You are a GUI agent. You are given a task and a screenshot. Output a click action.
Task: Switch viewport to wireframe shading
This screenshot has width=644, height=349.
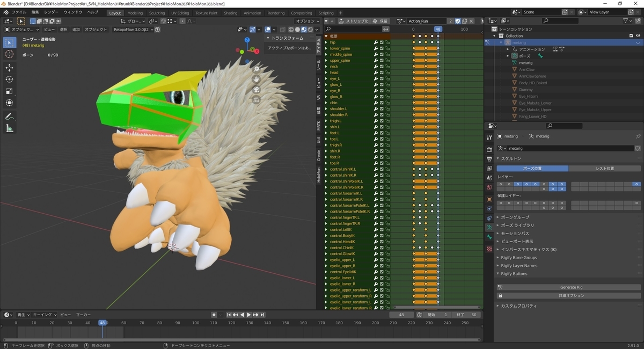(292, 30)
